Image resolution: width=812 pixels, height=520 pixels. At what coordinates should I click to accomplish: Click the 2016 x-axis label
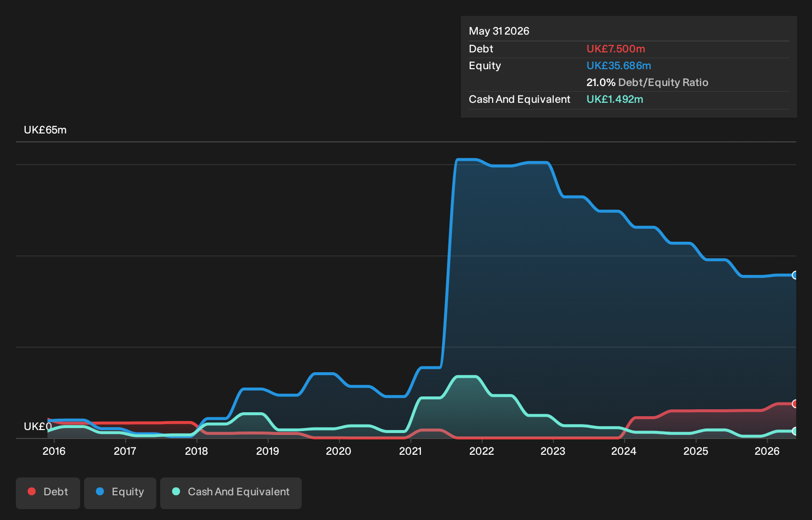coord(54,451)
